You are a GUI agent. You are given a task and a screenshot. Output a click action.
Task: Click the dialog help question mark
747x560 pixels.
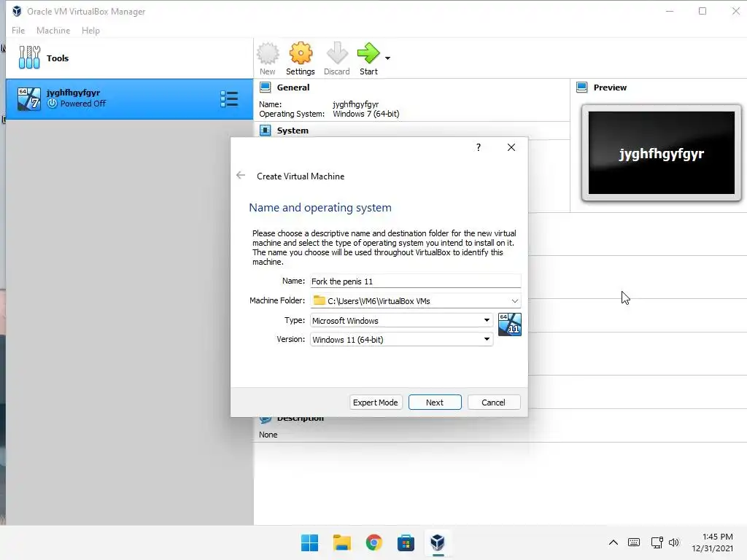click(x=479, y=147)
